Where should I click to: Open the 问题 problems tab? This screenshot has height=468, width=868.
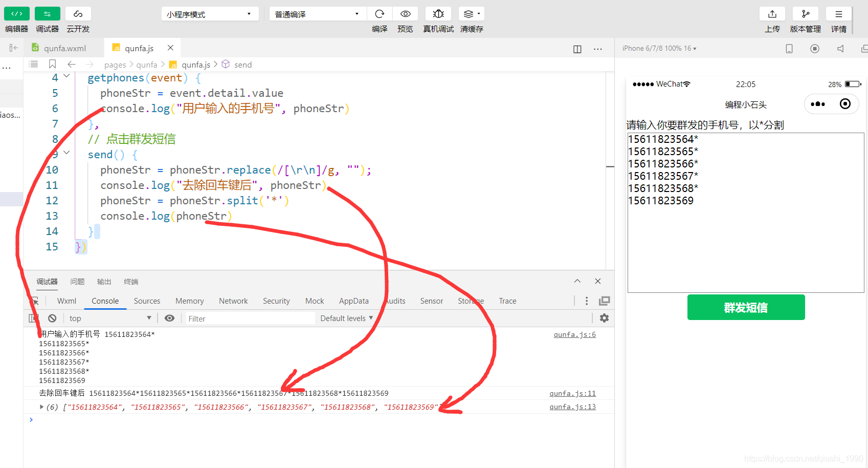coord(77,282)
